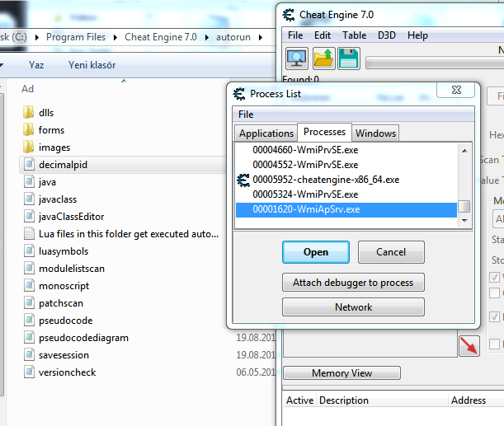The image size is (504, 426).
Task: Open the D3D menu in Cheat Engine
Action: coord(387,35)
